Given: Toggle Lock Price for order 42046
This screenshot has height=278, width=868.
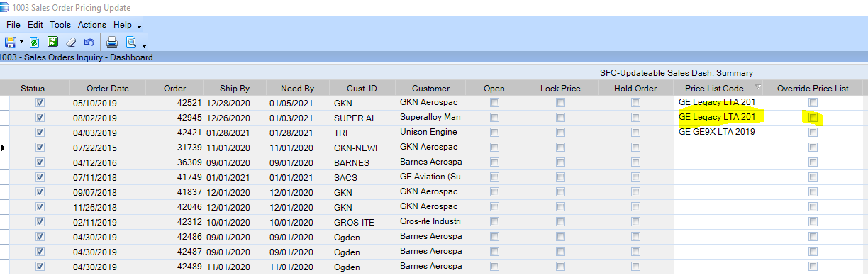Looking at the screenshot, I should (x=560, y=206).
